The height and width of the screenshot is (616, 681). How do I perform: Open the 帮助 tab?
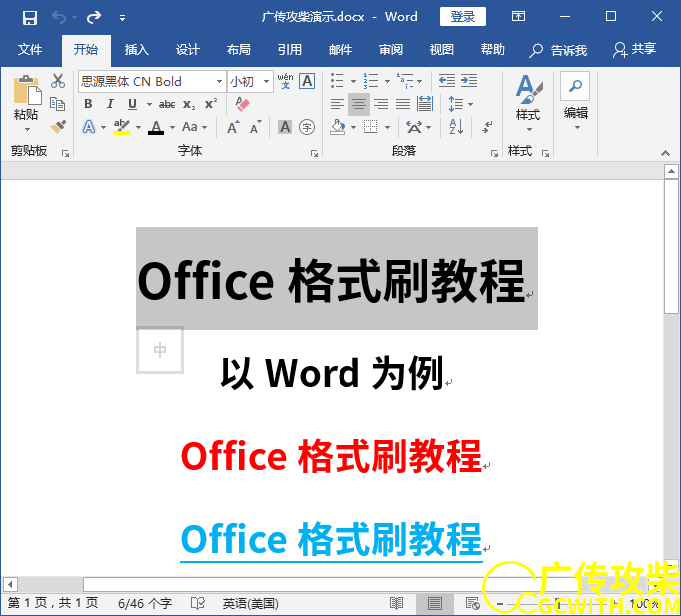coord(493,50)
